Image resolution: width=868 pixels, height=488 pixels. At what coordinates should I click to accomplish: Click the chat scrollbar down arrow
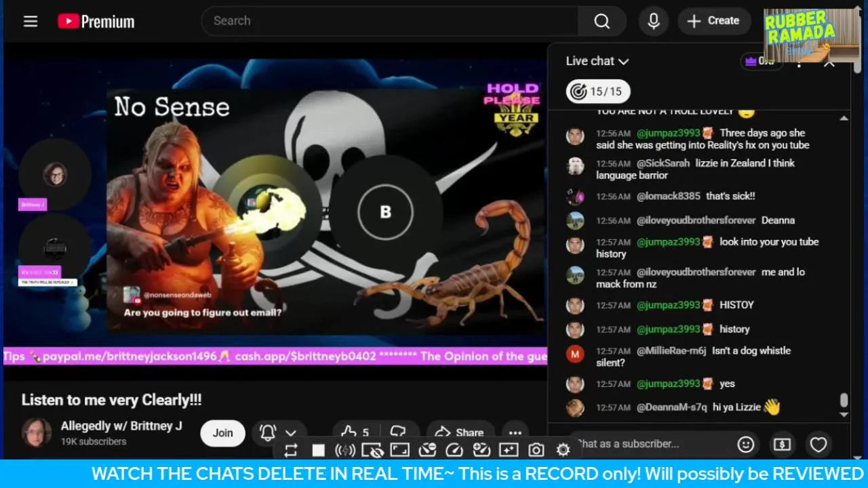click(844, 414)
